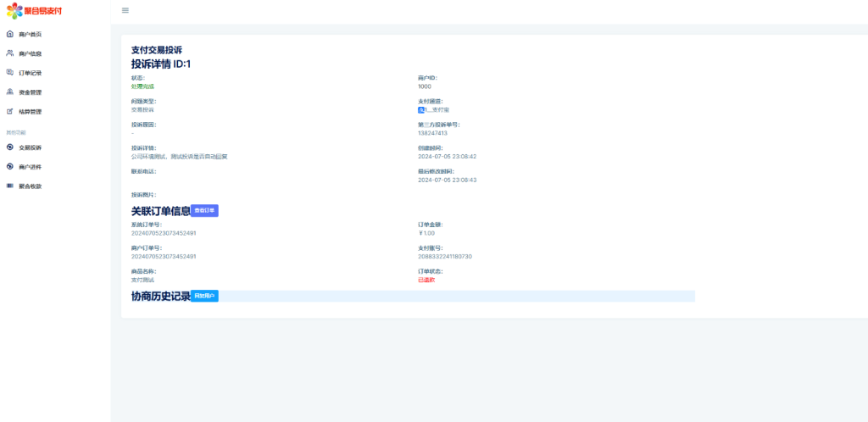The width and height of the screenshot is (868, 422).
Task: Click the 协商历史记录 section header
Action: pyautogui.click(x=160, y=296)
